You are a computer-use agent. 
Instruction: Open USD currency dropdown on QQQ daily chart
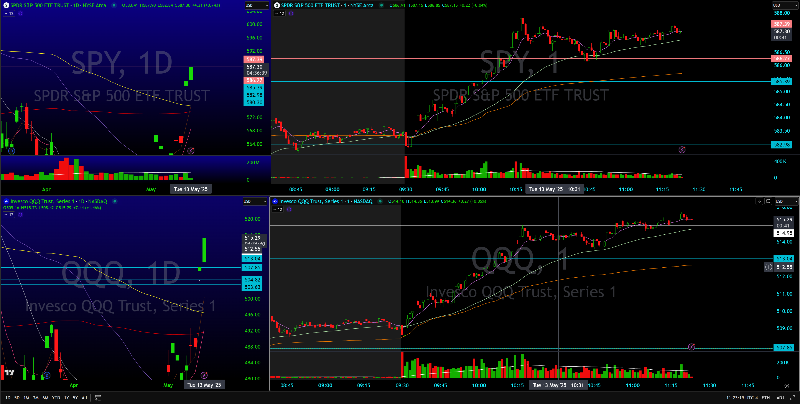pos(255,201)
